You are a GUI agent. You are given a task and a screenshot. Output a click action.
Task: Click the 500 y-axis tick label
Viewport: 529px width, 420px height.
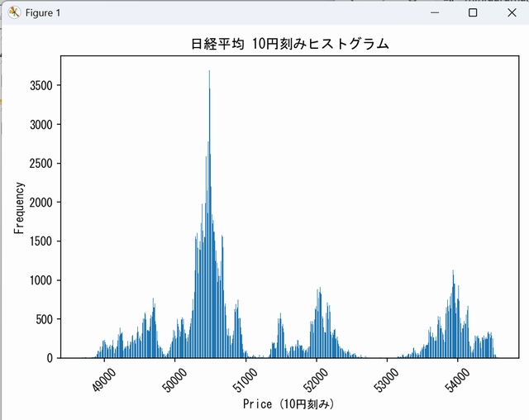point(45,319)
